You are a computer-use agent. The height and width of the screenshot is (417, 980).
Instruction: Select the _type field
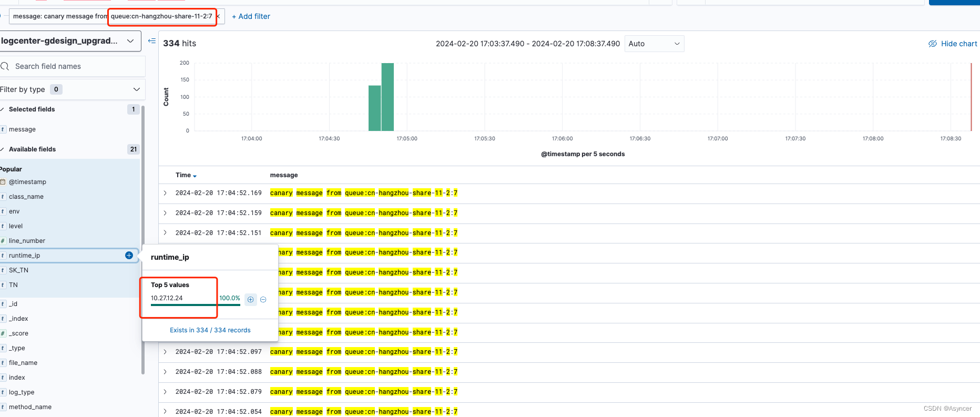point(17,348)
